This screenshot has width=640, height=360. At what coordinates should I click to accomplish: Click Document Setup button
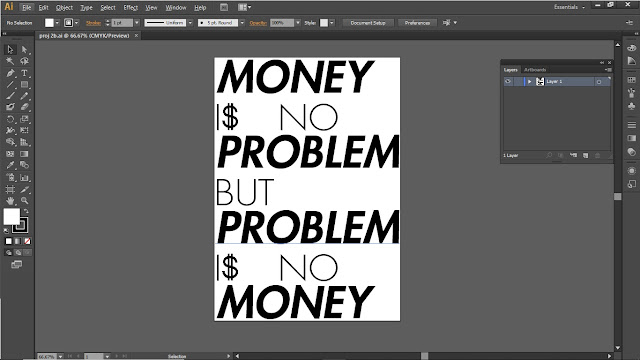pos(368,23)
